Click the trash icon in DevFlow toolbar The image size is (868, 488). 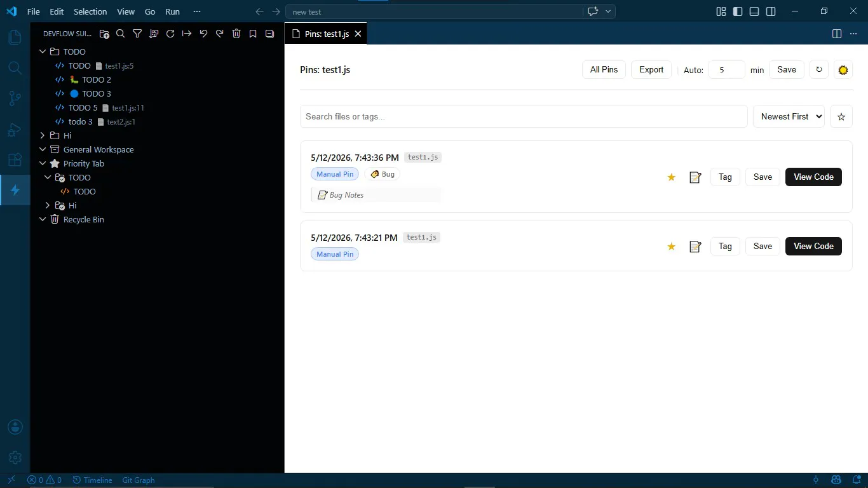tap(236, 34)
